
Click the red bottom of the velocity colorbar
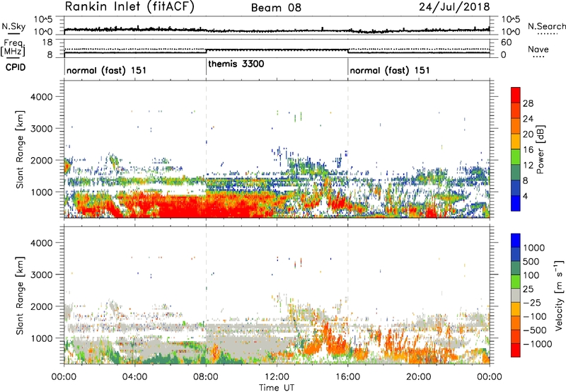(516, 350)
